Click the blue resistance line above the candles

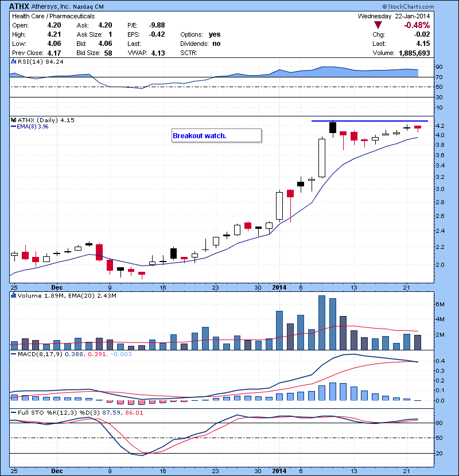tap(369, 121)
